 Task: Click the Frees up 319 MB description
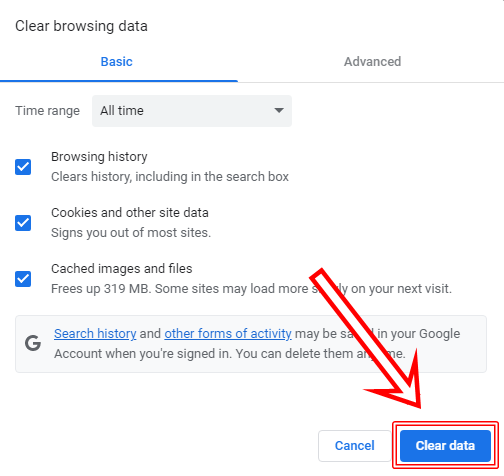(x=251, y=289)
